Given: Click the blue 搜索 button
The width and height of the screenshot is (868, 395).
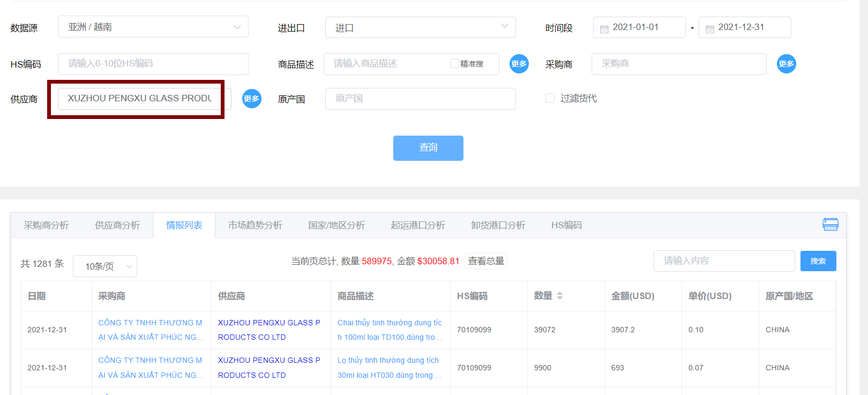Looking at the screenshot, I should coord(818,261).
